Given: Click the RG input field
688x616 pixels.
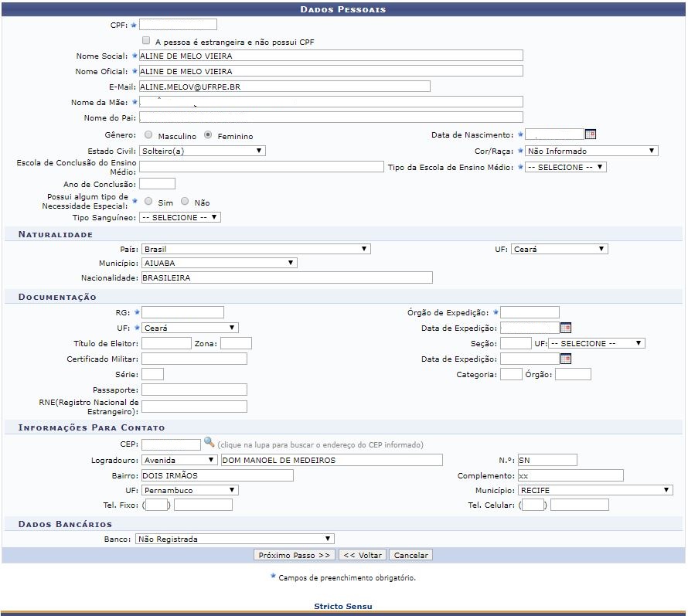Looking at the screenshot, I should (182, 312).
